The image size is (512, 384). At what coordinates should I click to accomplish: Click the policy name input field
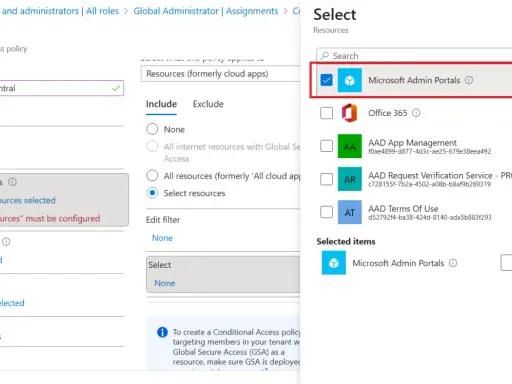click(62, 88)
